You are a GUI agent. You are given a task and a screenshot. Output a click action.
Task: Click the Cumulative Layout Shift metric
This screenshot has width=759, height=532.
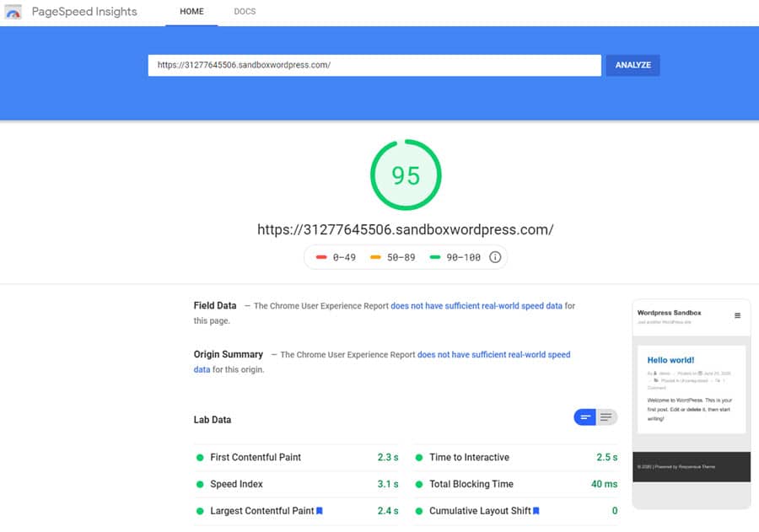(x=516, y=511)
